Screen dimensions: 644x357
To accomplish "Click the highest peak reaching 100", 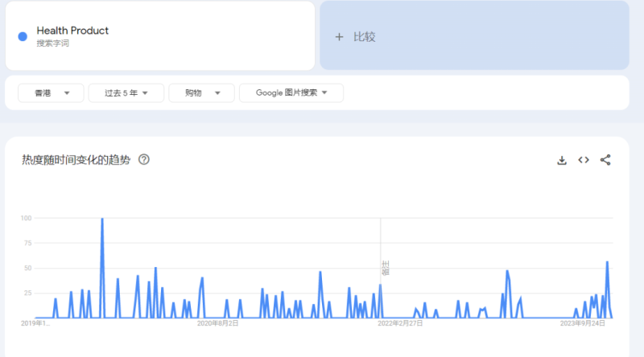I will coord(102,220).
